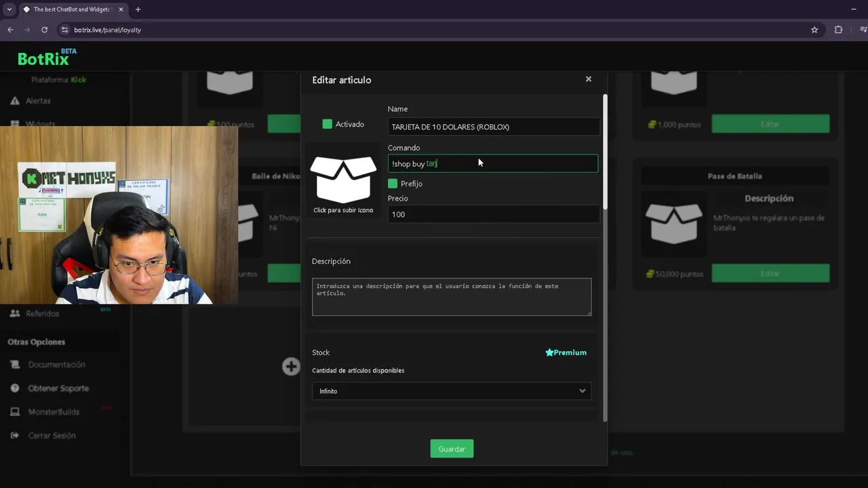Close the BotRix browser tab
Screen dimensions: 868x488
point(121,9)
